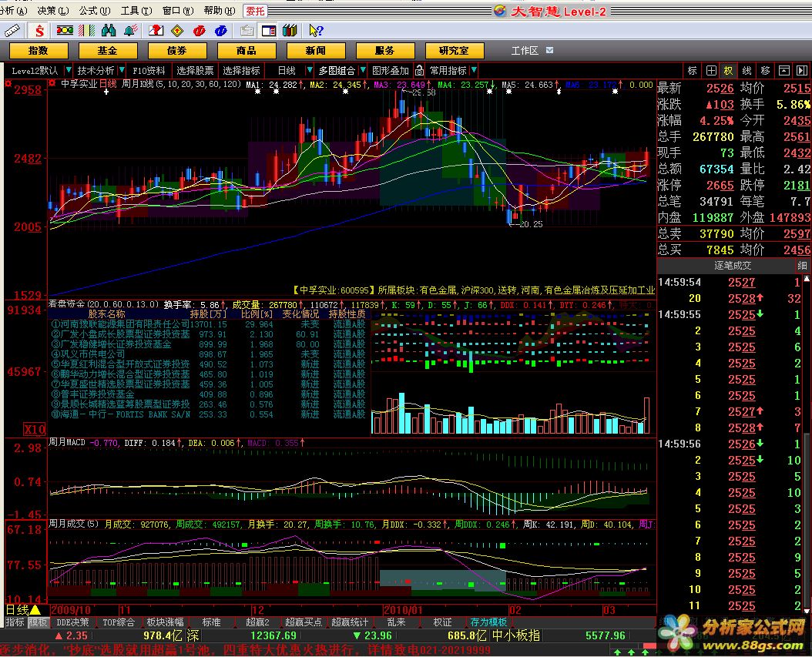812x657 pixels.
Task: Open the 多图组合 dropdown arrow
Action: (x=363, y=70)
